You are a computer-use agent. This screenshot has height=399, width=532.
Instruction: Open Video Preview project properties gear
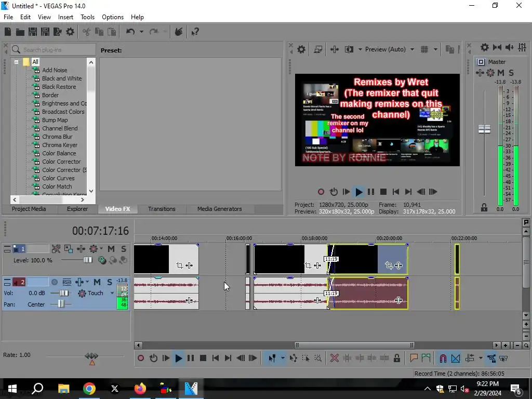pos(301,49)
